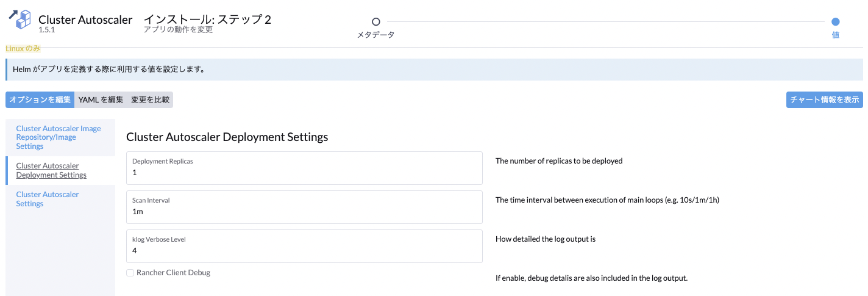Open Cluster Autoscaler Image Repository/Image Settings section
The height and width of the screenshot is (296, 868).
coord(60,137)
